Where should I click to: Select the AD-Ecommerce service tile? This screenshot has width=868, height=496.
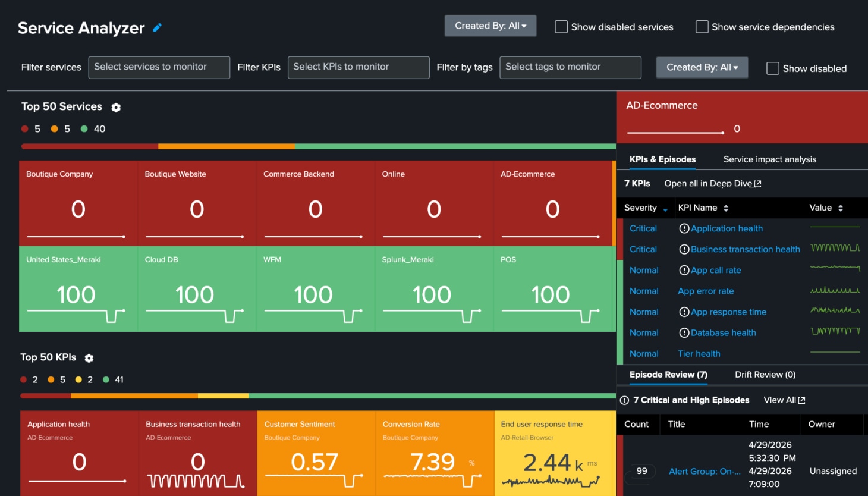coord(553,203)
